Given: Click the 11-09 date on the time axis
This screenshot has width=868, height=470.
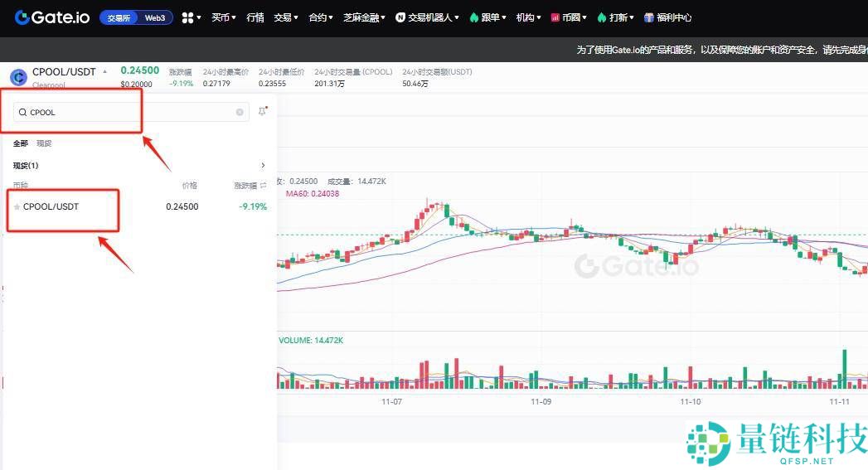Looking at the screenshot, I should 541,402.
